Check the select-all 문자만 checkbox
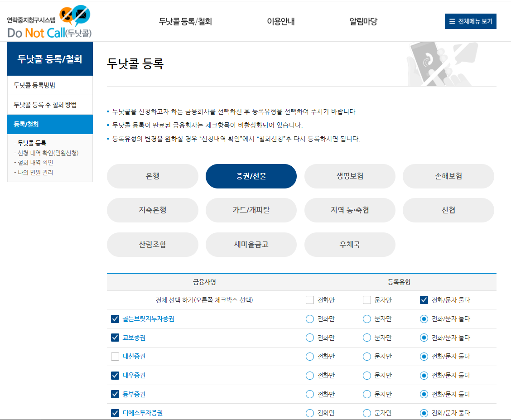Screen dimensions: 511x420 (366, 299)
